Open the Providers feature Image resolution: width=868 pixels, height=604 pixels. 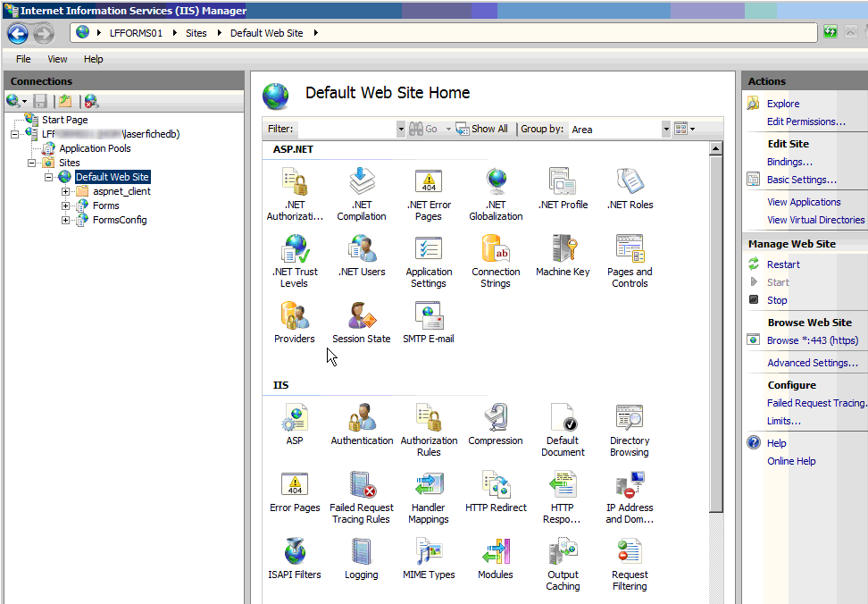click(x=295, y=323)
